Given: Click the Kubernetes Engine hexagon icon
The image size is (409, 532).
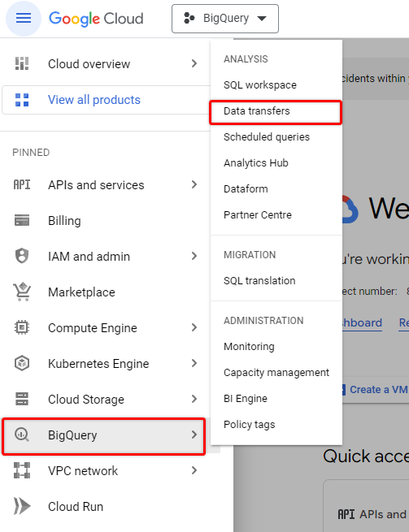Looking at the screenshot, I should [22, 363].
